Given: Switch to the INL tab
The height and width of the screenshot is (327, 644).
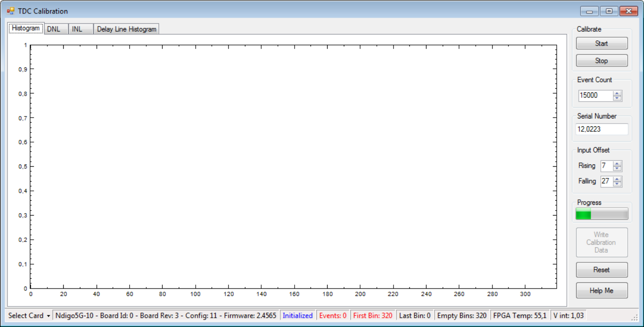Looking at the screenshot, I should 81,29.
